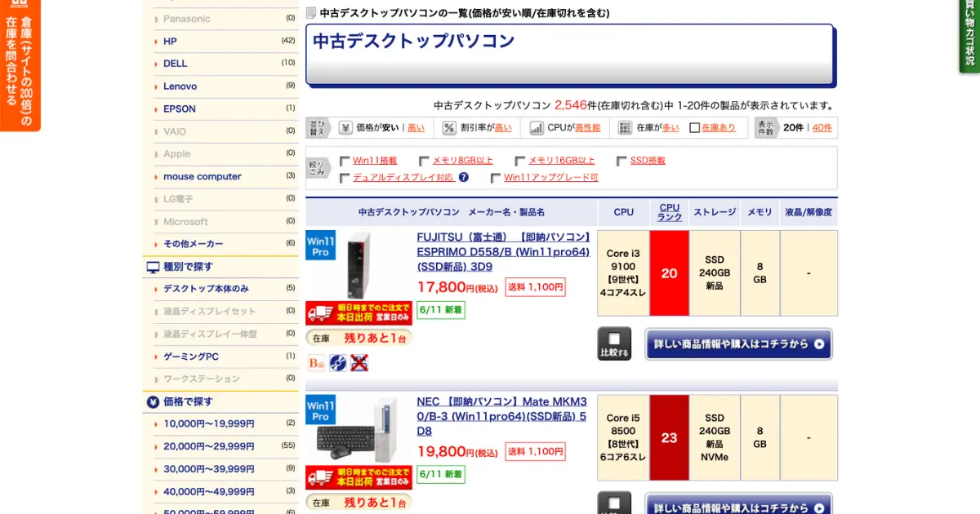
Task: Click the percent discount-rate sort icon
Action: click(449, 127)
